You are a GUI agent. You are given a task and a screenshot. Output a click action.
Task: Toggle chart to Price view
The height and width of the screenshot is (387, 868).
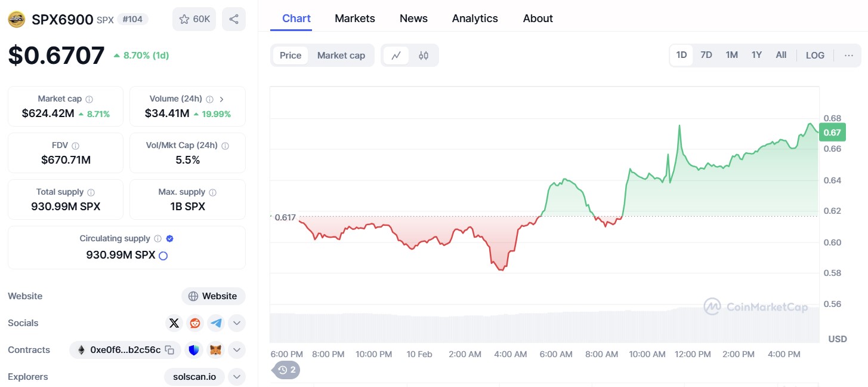tap(291, 56)
